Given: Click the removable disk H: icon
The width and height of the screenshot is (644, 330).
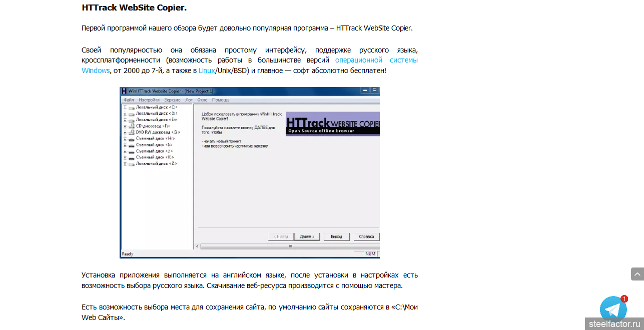Looking at the screenshot, I should (131, 139).
